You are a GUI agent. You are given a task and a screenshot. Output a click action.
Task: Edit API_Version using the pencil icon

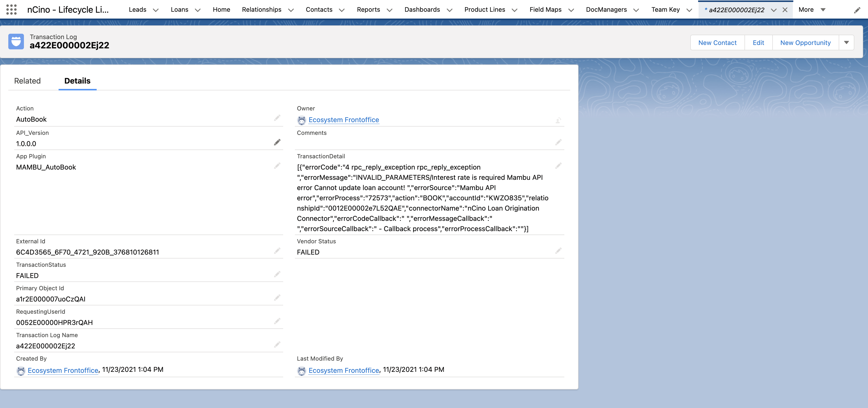[x=277, y=142]
